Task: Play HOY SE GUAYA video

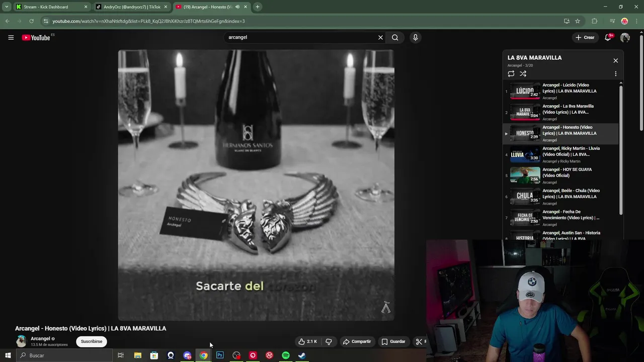Action: pos(561,175)
